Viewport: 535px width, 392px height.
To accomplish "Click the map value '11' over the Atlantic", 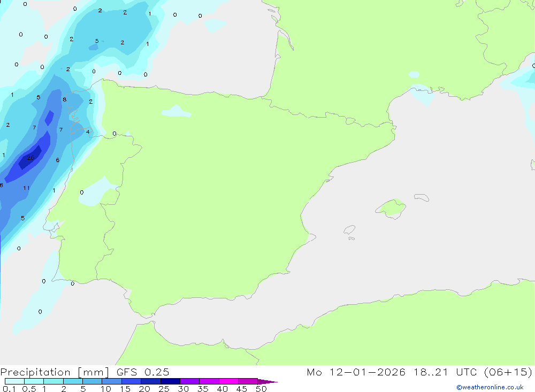I will pos(27,188).
